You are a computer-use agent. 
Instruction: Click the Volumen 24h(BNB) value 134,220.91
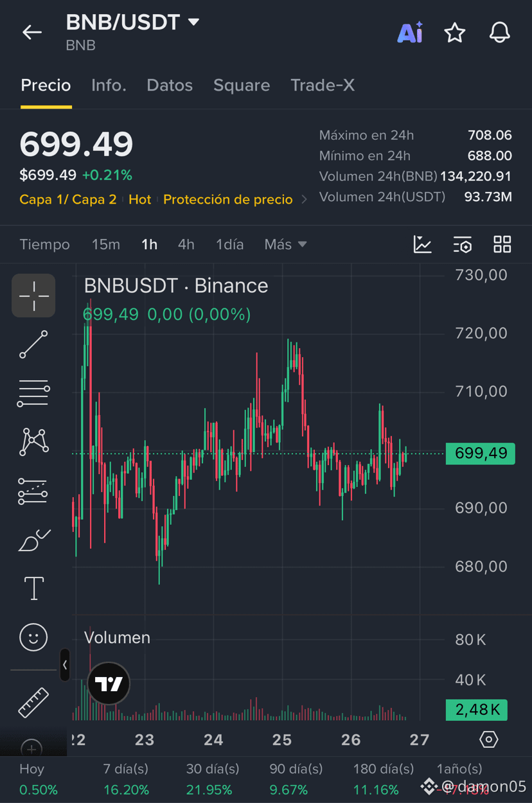click(476, 177)
